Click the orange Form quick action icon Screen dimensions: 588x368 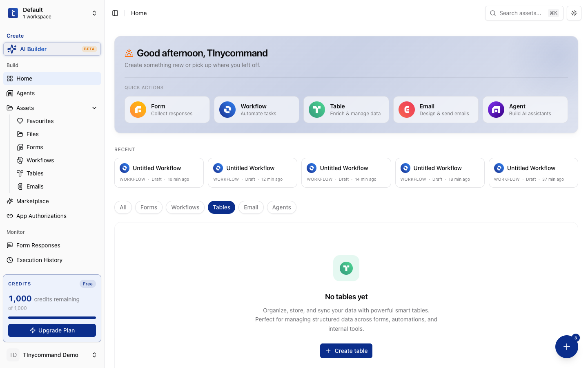coord(138,110)
